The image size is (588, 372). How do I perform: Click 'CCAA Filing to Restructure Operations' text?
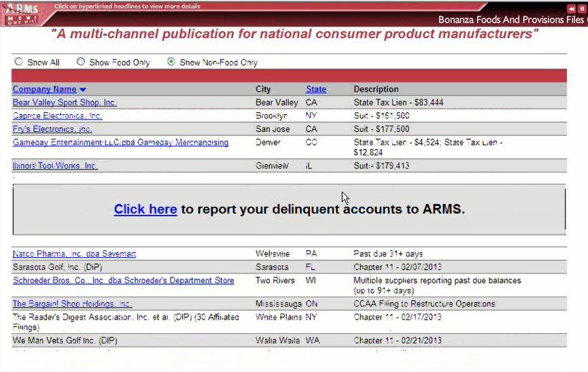click(x=424, y=304)
